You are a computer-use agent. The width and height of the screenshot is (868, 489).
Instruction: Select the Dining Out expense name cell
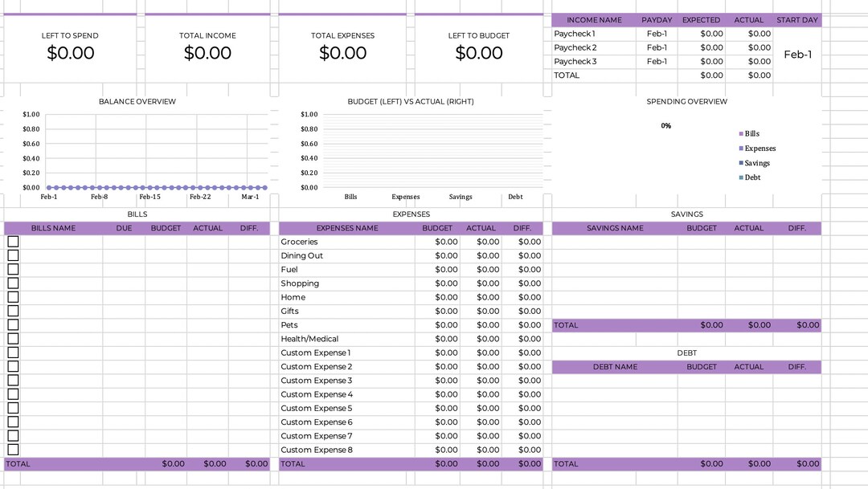click(x=347, y=255)
